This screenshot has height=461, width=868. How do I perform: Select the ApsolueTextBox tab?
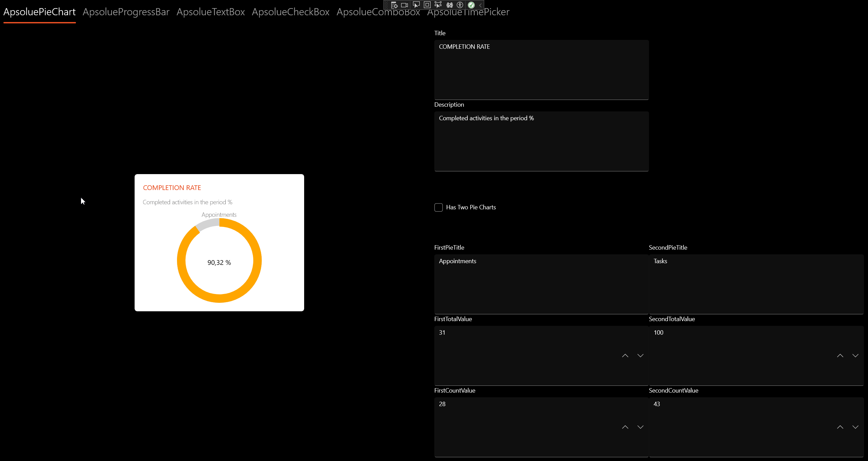pyautogui.click(x=211, y=12)
